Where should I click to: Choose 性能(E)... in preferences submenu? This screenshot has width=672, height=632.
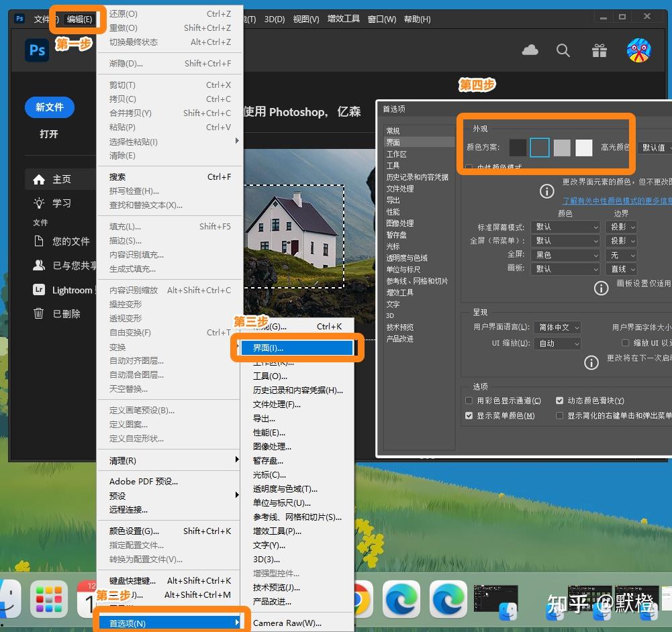click(297, 433)
